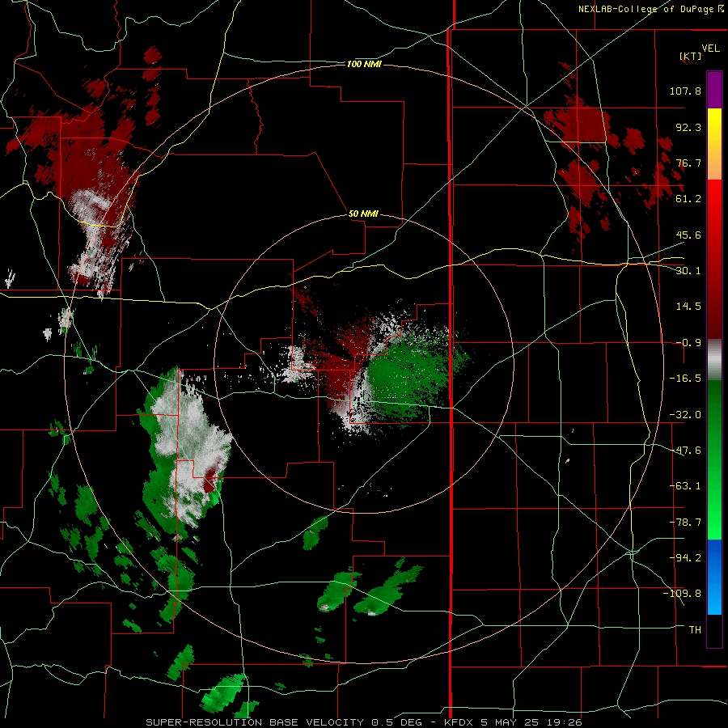Image resolution: width=728 pixels, height=728 pixels.
Task: Pick the gray near-zero color bar segment
Action: [x=714, y=360]
